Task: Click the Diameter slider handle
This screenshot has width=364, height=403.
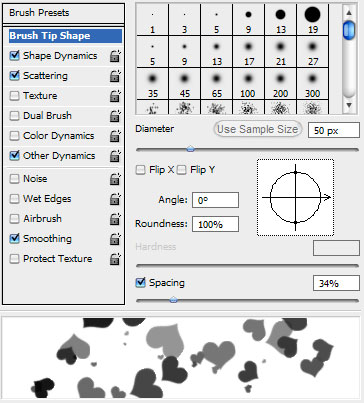Action: click(x=190, y=149)
